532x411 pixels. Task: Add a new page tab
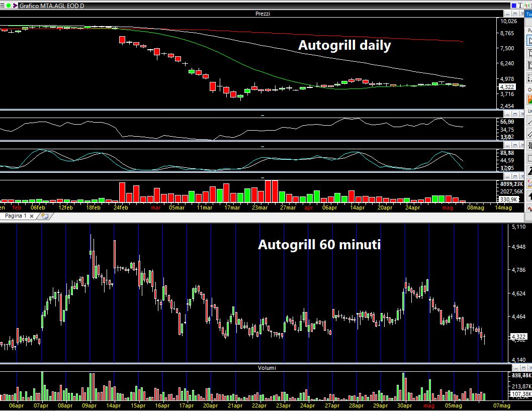[45, 216]
